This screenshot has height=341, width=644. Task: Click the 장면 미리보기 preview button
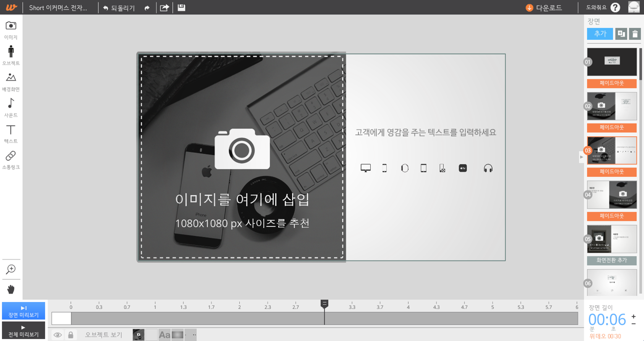(x=23, y=311)
